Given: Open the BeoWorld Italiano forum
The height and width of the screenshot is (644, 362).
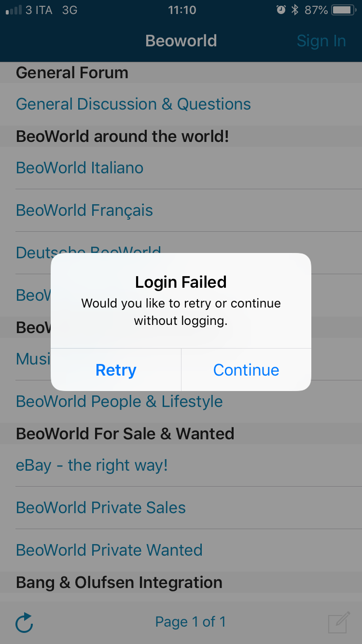Looking at the screenshot, I should (x=80, y=168).
